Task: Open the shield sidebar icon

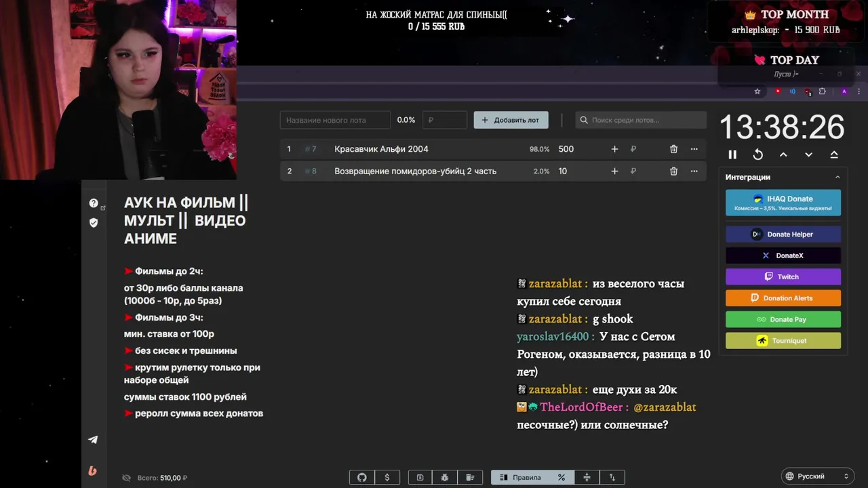Action: point(94,222)
